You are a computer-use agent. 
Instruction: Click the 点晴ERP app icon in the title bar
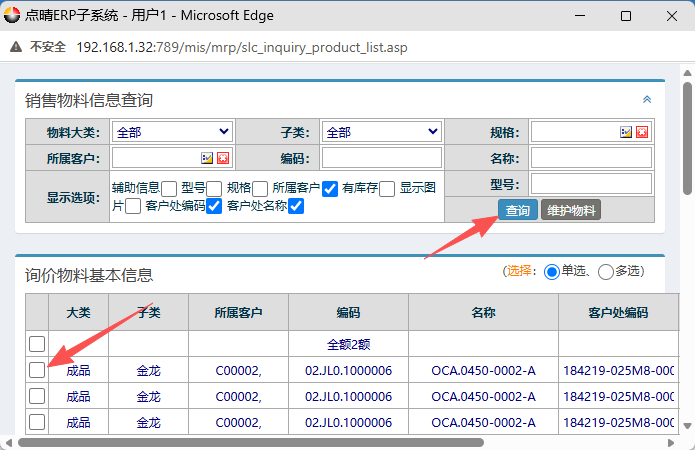[12, 15]
